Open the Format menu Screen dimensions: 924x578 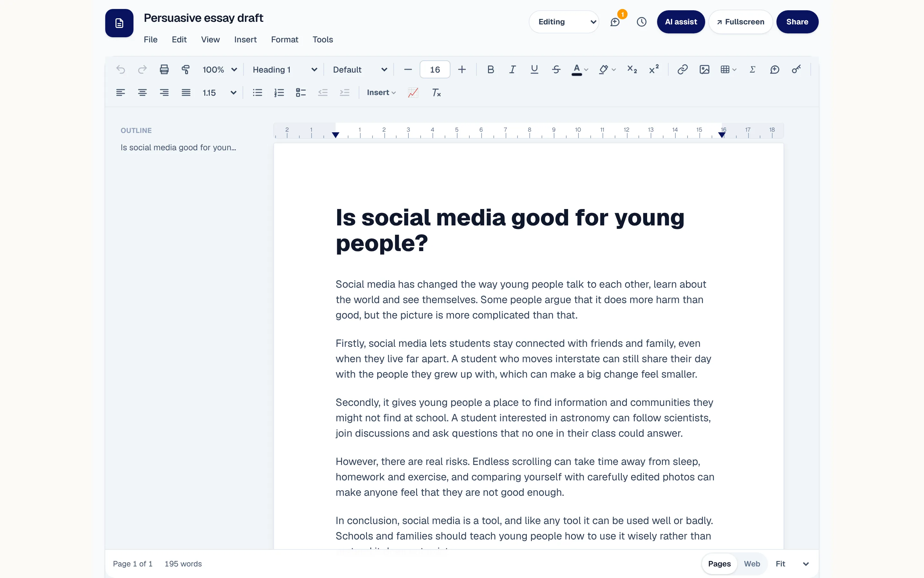[285, 39]
